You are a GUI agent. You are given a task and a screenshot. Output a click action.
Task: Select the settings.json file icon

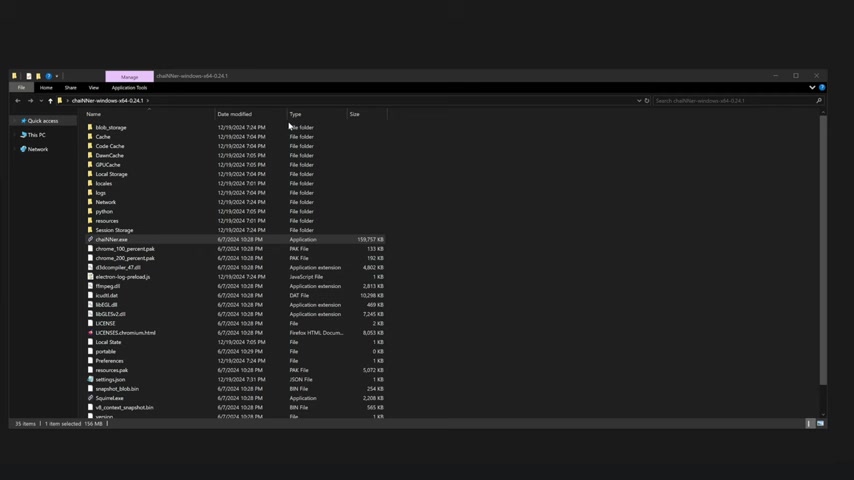90,380
